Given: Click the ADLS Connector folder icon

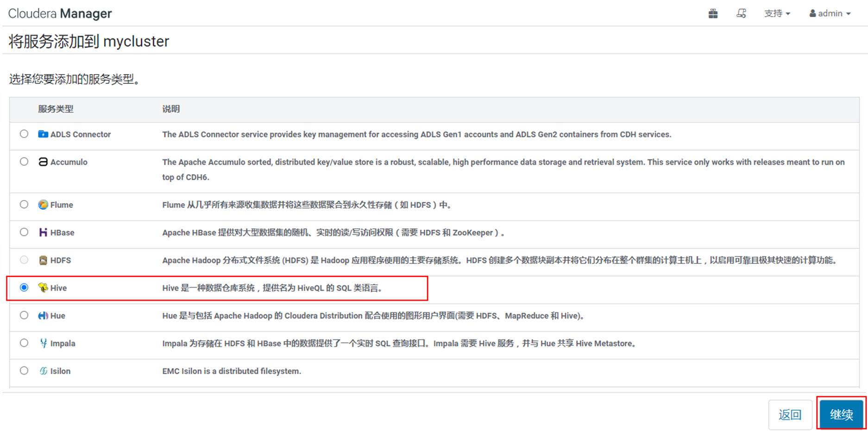Looking at the screenshot, I should pos(43,134).
